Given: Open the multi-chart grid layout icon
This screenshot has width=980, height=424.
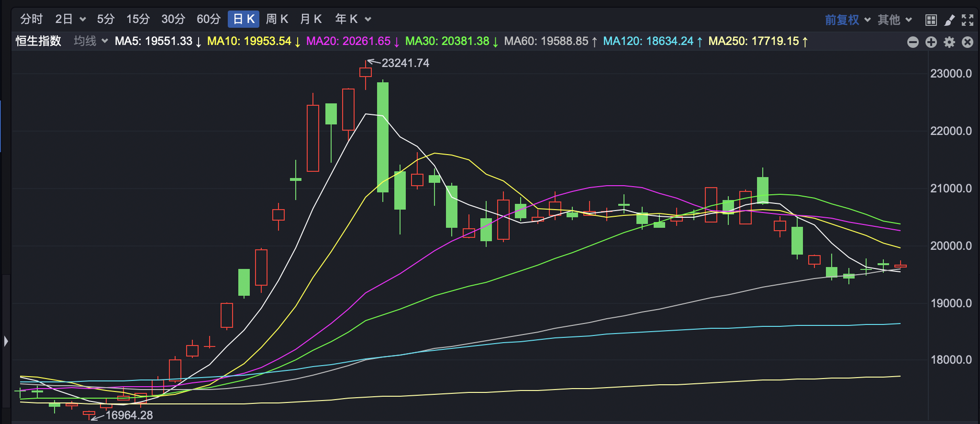Looking at the screenshot, I should [x=931, y=20].
